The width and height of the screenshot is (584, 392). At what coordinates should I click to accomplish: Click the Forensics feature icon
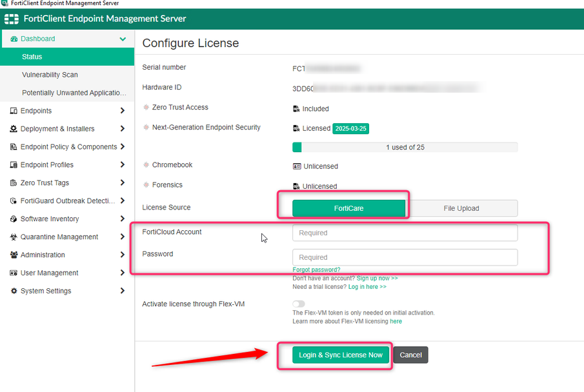click(x=146, y=184)
